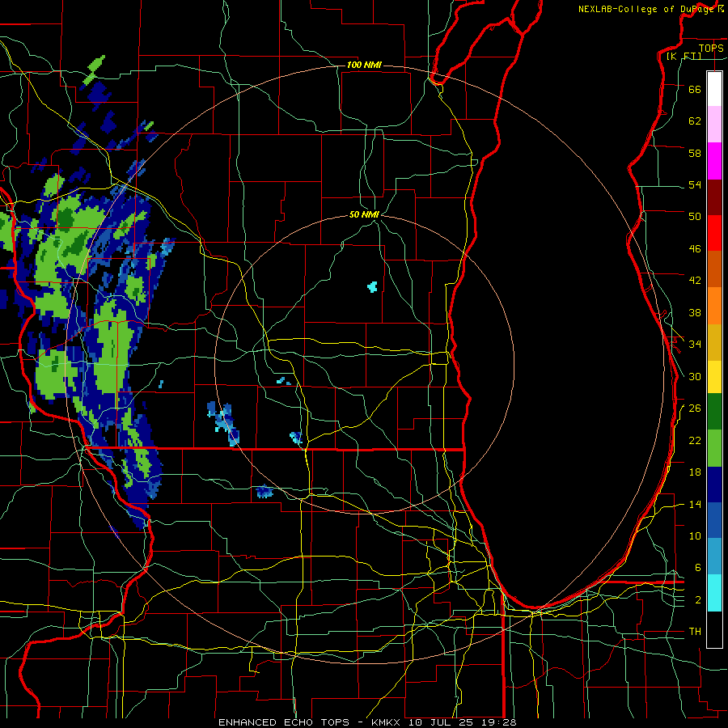Click the white swatch above the 66 label
Viewport: 728px width, 728px height.
[x=714, y=89]
